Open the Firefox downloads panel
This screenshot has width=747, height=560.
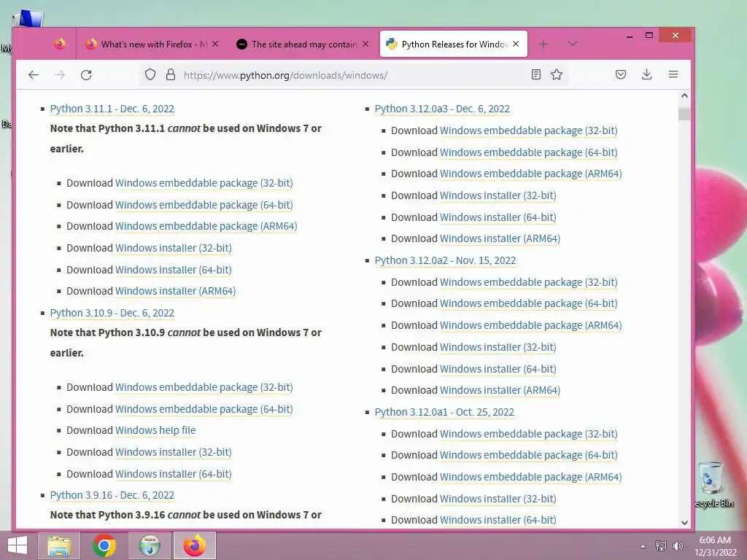point(646,74)
